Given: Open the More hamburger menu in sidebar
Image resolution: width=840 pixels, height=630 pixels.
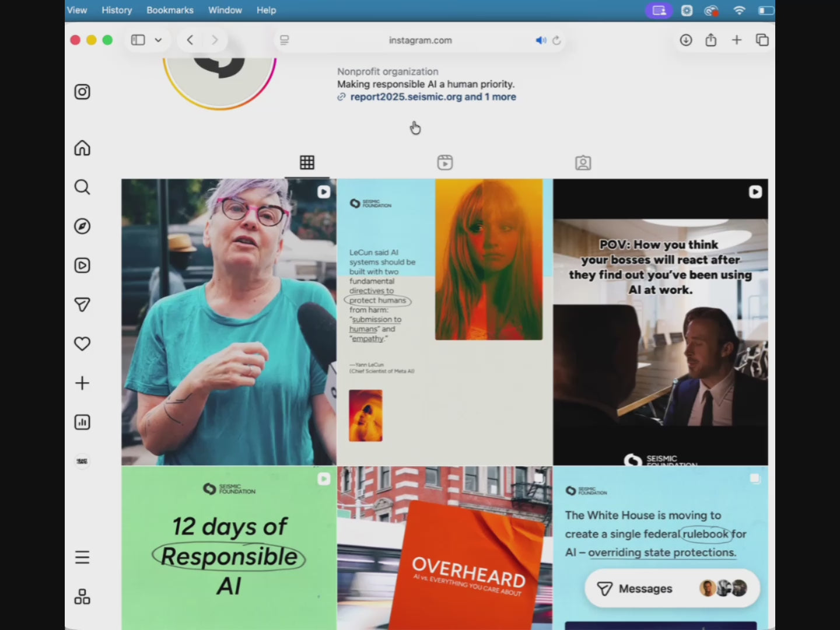Looking at the screenshot, I should pos(82,557).
